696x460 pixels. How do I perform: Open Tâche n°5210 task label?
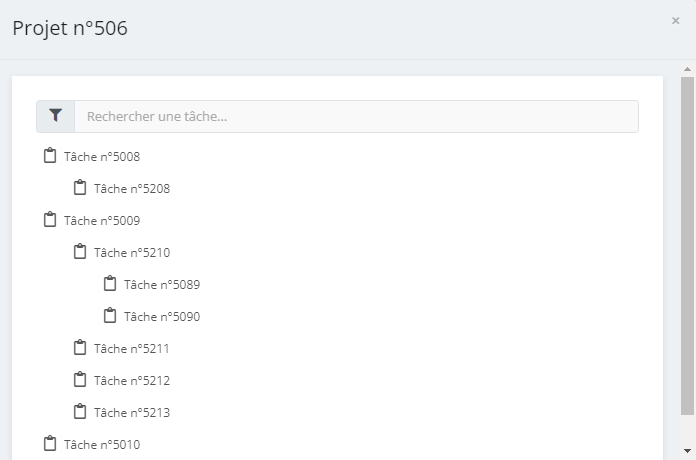click(132, 253)
